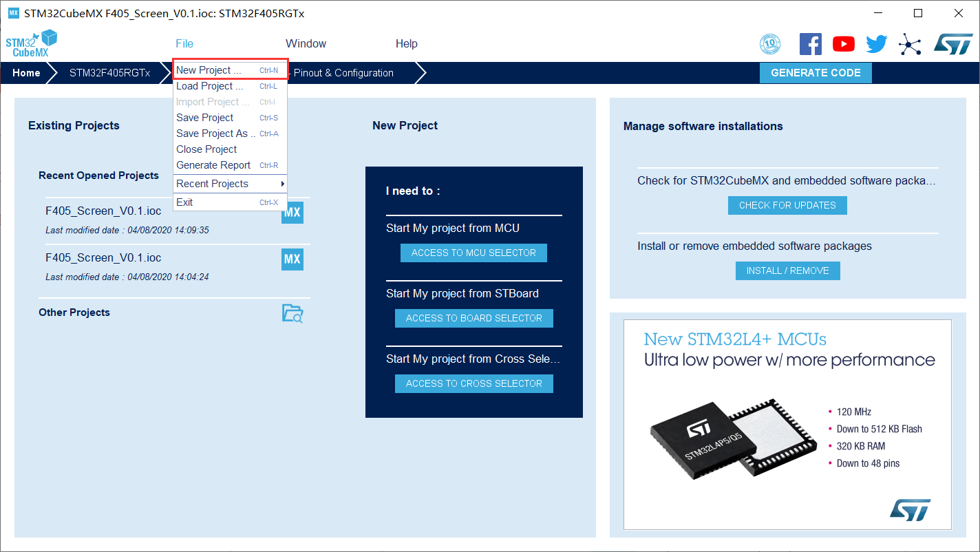Click ACCESS TO BOARD SELECTOR button
Image resolution: width=980 pixels, height=552 pixels.
tap(474, 318)
